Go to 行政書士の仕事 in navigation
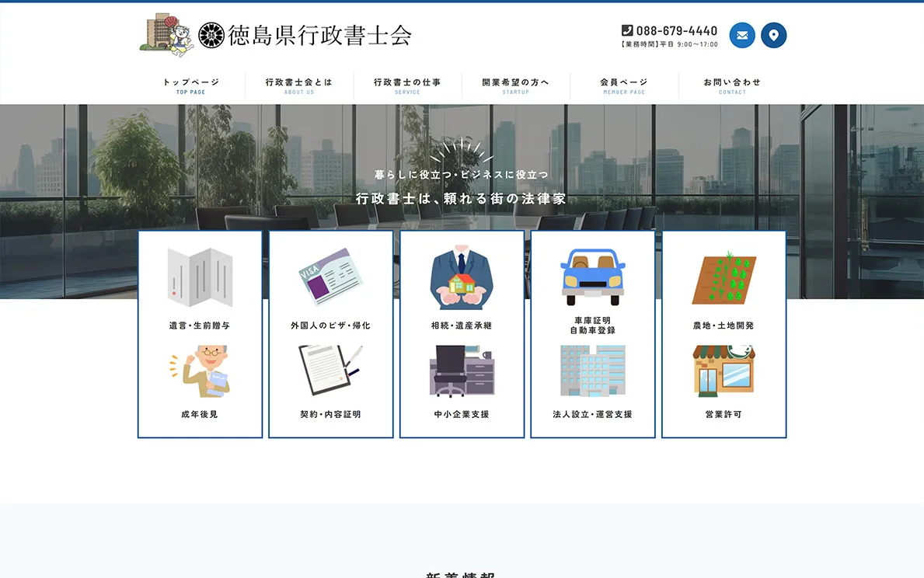Viewport: 924px width, 578px height. click(407, 85)
